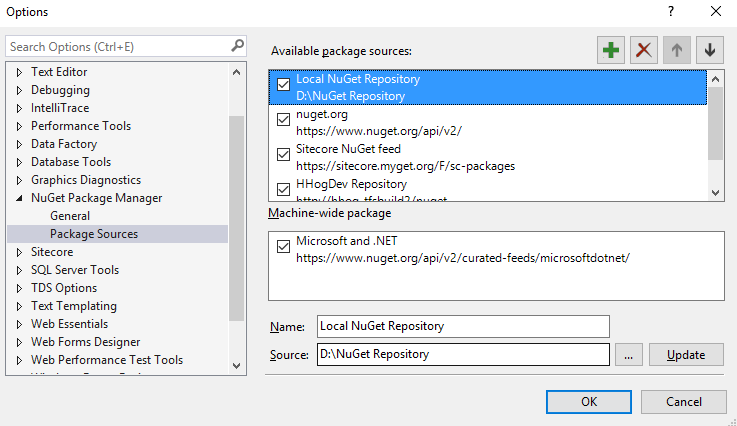Expand the Web Performance Test Tools node
The height and width of the screenshot is (426, 737).
pos(19,361)
